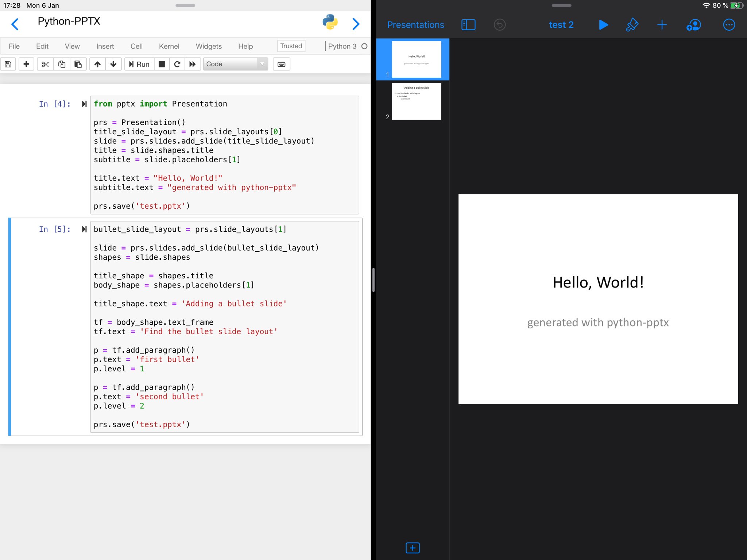The height and width of the screenshot is (560, 747).
Task: Open the Edit menu
Action: tap(42, 46)
